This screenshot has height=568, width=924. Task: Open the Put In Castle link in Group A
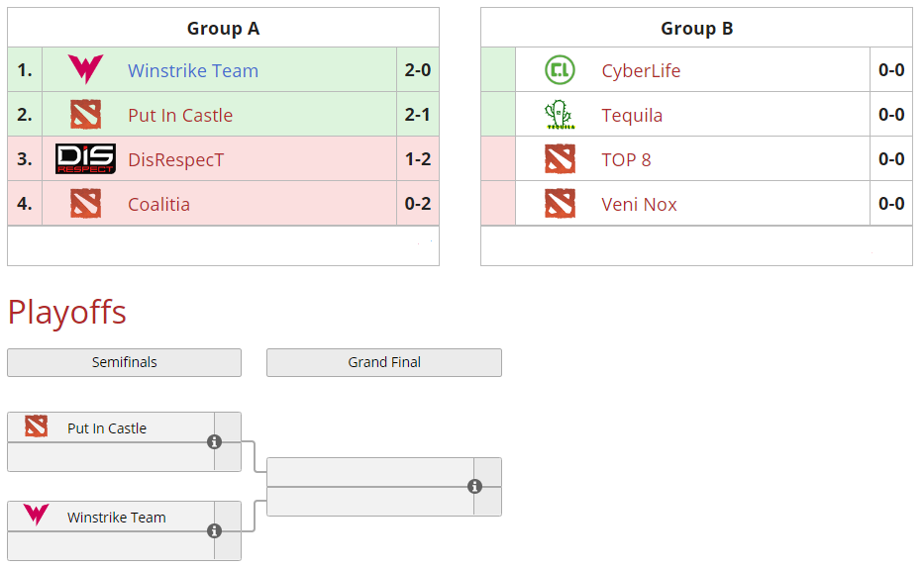(x=180, y=116)
